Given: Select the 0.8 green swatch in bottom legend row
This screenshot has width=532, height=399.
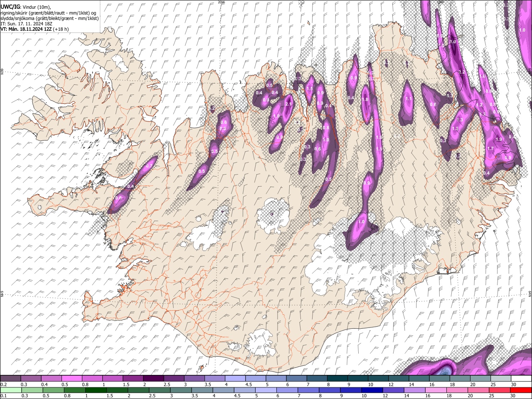Looking at the screenshot, I should [74, 390].
